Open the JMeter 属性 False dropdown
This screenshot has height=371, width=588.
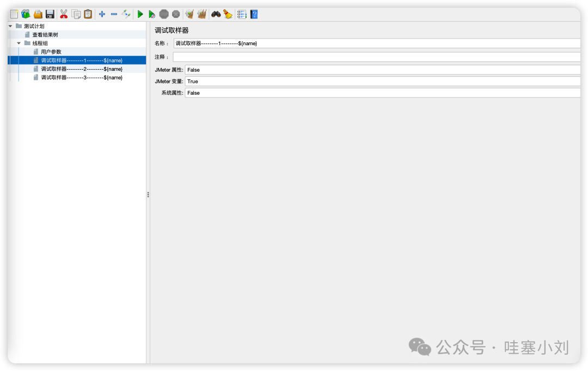pos(383,70)
